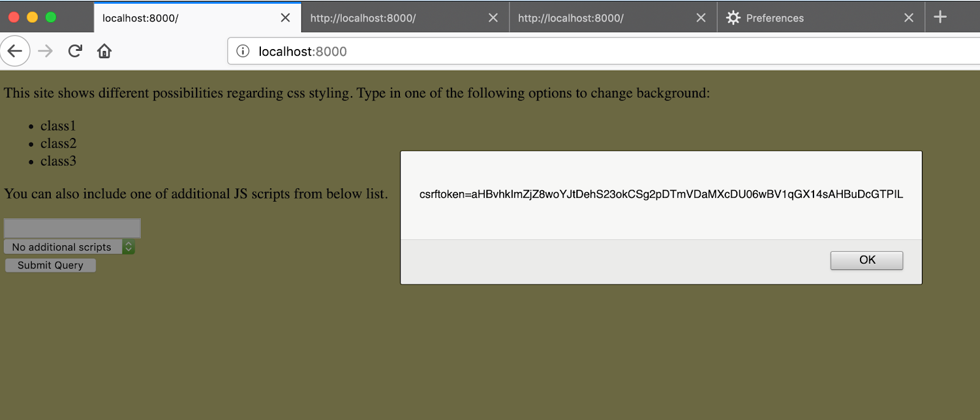The height and width of the screenshot is (420, 980).
Task: Click the background class text input
Action: [x=72, y=228]
